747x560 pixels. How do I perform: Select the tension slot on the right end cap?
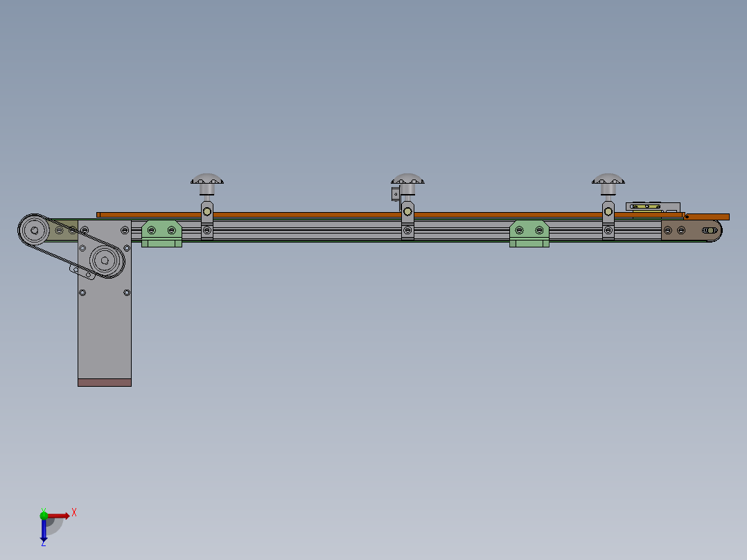[x=710, y=231]
